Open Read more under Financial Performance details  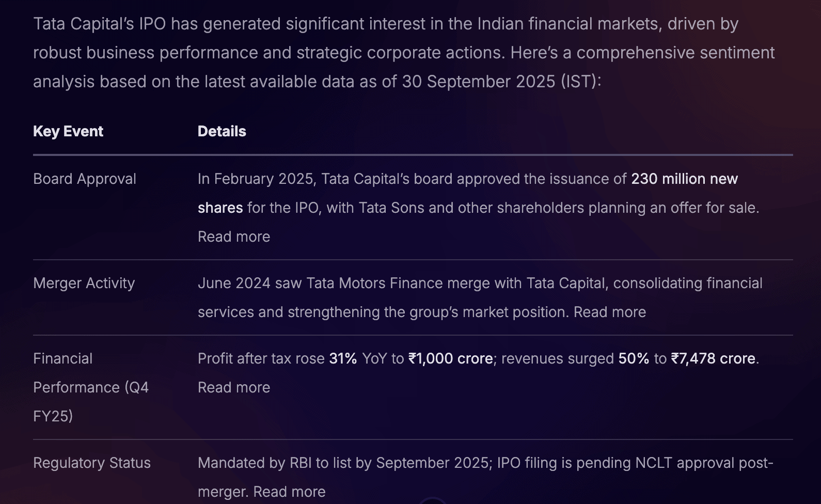234,387
